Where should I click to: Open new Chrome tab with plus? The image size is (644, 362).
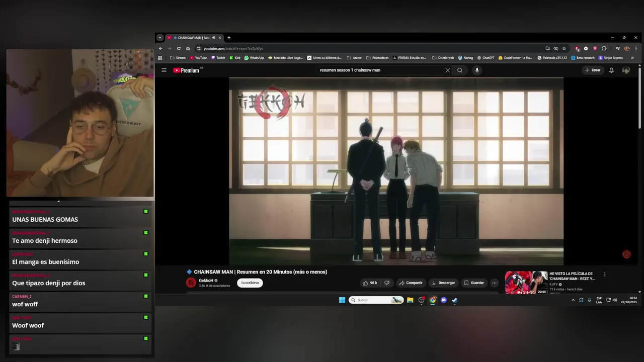pos(229,38)
